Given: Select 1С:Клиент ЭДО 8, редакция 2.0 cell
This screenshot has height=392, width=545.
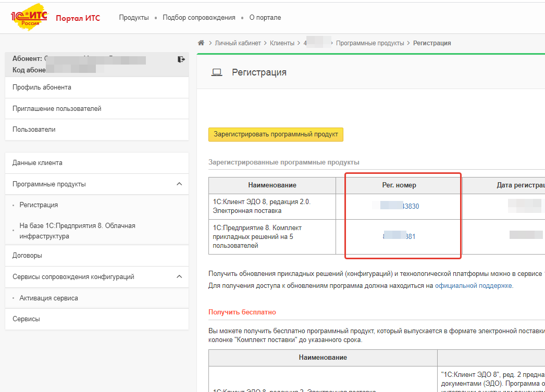Looking at the screenshot, I should pyautogui.click(x=272, y=207).
